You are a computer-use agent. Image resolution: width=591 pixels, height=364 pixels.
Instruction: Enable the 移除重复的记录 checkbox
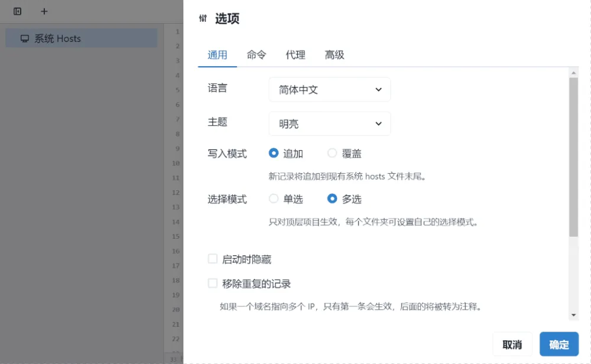pos(213,284)
